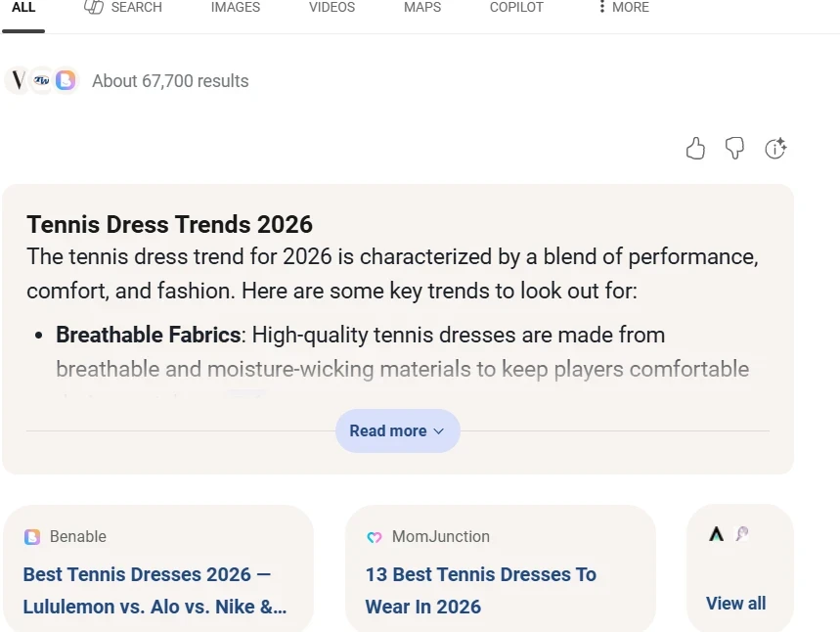
Task: Click the black 'A' icon in View all card
Action: point(716,534)
